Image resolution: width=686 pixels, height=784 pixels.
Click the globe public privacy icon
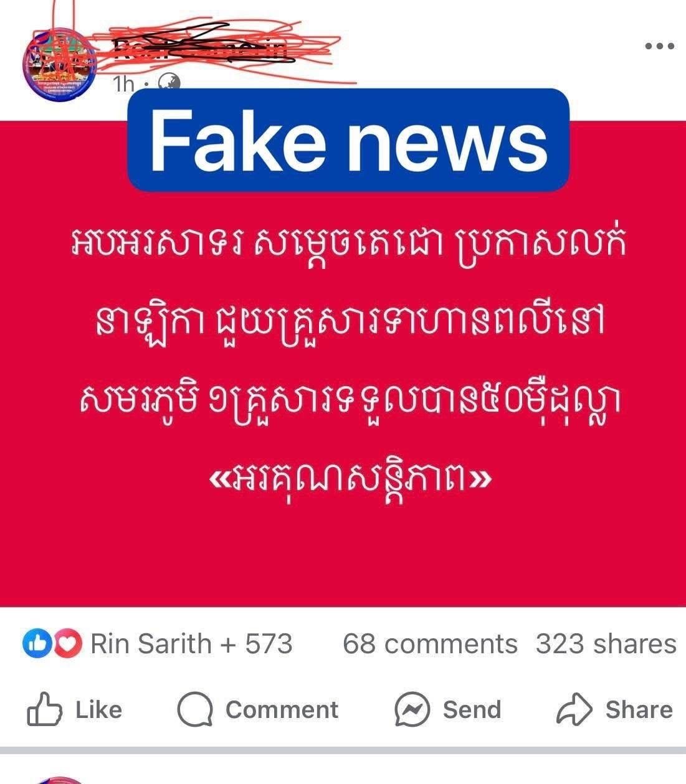tap(168, 83)
